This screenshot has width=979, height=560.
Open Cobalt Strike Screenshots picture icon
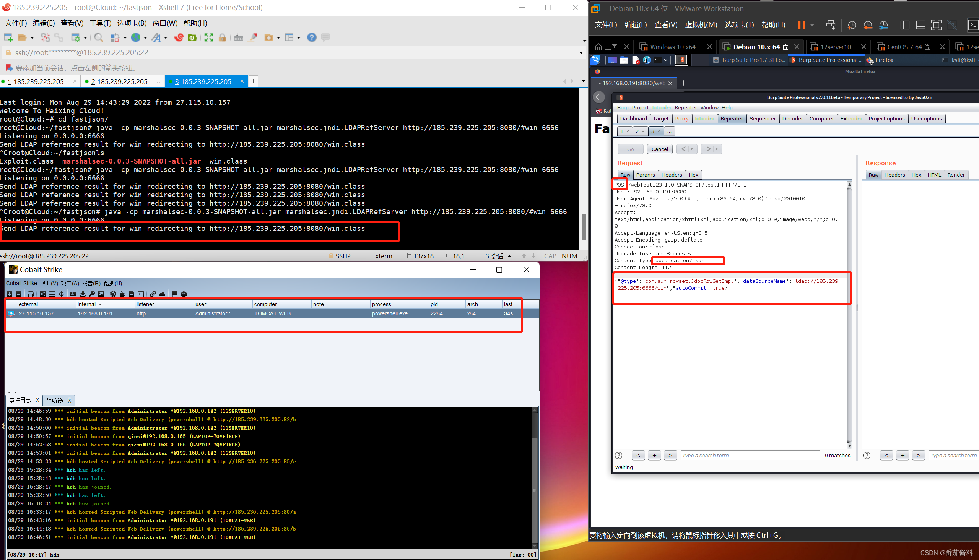coord(101,294)
